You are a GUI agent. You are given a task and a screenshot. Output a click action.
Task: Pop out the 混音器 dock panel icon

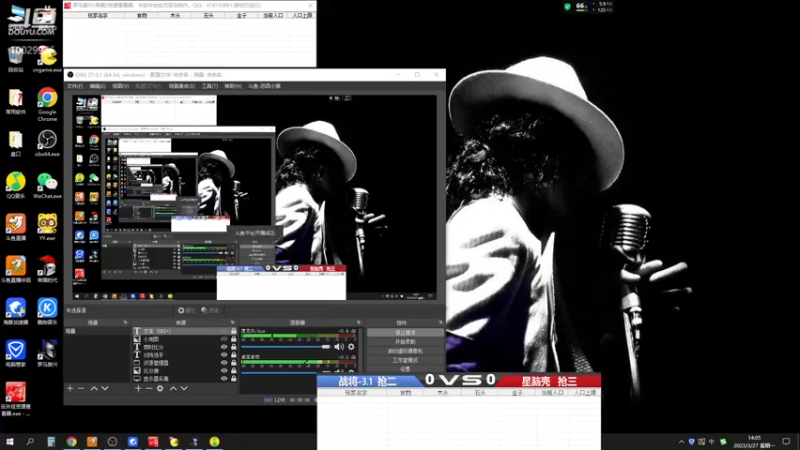359,322
